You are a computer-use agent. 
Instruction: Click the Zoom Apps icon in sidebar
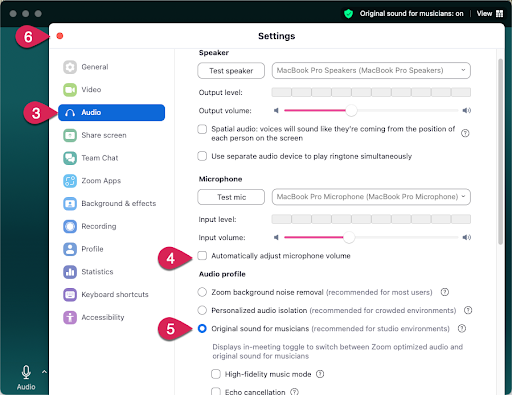point(70,181)
